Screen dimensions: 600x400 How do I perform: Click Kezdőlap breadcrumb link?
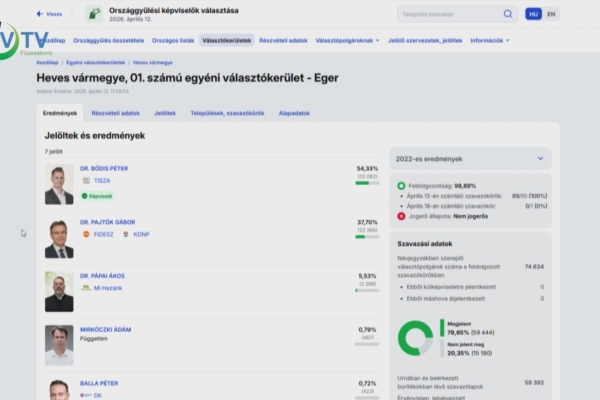(x=47, y=62)
